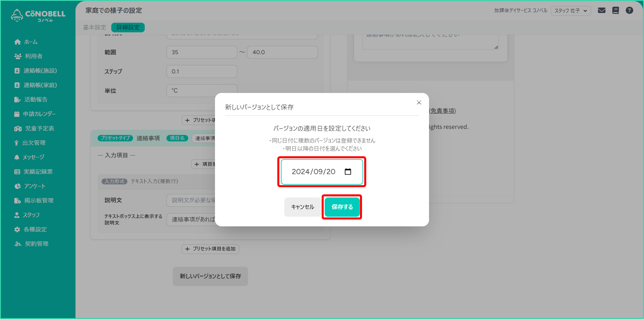The height and width of the screenshot is (319, 644).
Task: Click the 単位 field showing °C
Action: (x=202, y=91)
